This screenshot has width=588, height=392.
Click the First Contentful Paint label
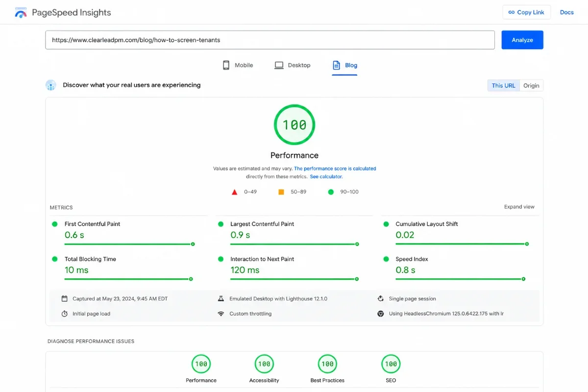[x=92, y=224]
